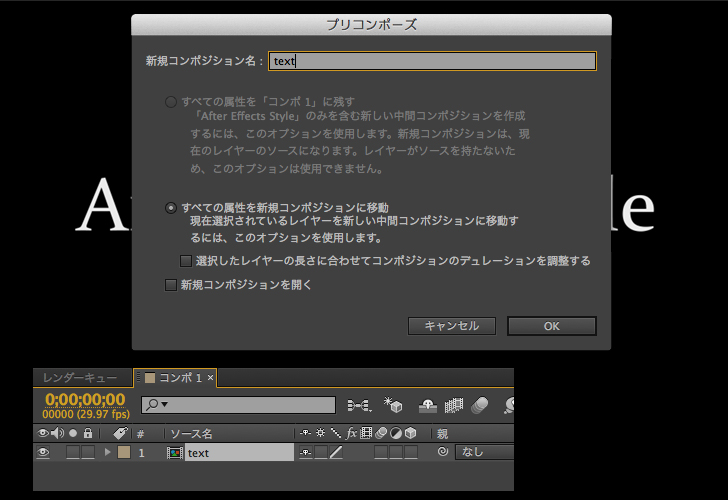Enable Motion Blur icon in timeline toolbar
Image resolution: width=728 pixels, height=500 pixels.
(480, 405)
